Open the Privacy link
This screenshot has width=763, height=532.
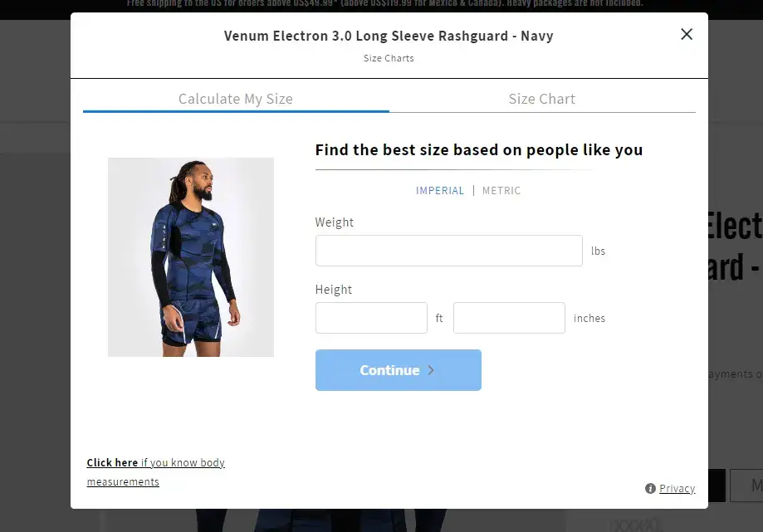[677, 488]
